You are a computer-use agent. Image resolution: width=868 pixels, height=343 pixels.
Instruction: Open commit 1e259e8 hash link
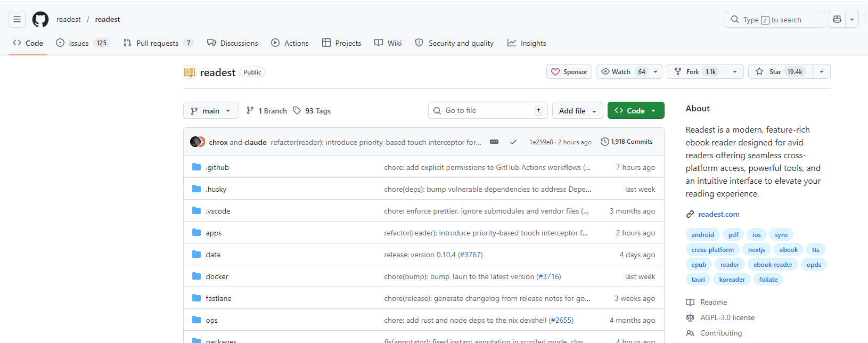click(x=541, y=142)
